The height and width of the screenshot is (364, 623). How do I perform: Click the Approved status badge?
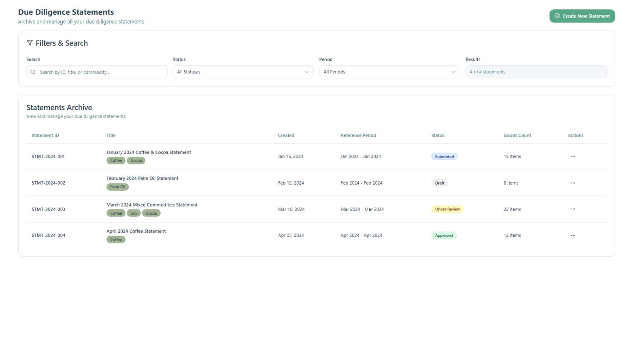pos(444,236)
